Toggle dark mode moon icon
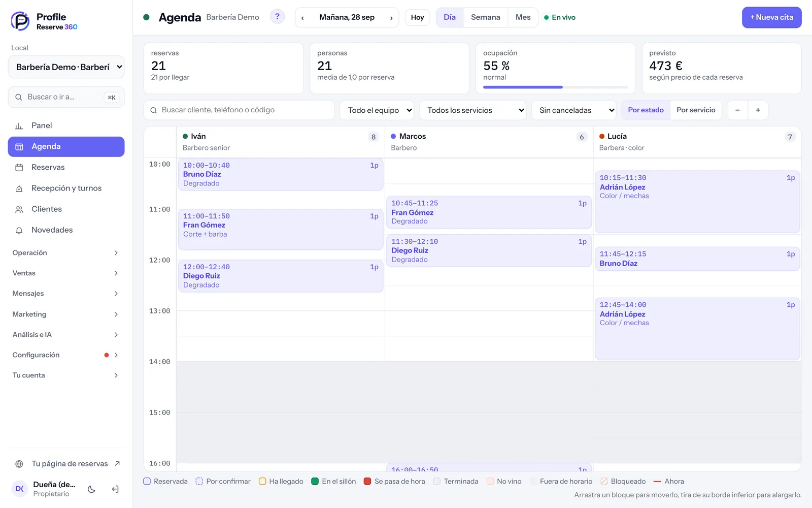The height and width of the screenshot is (508, 812). point(92,489)
